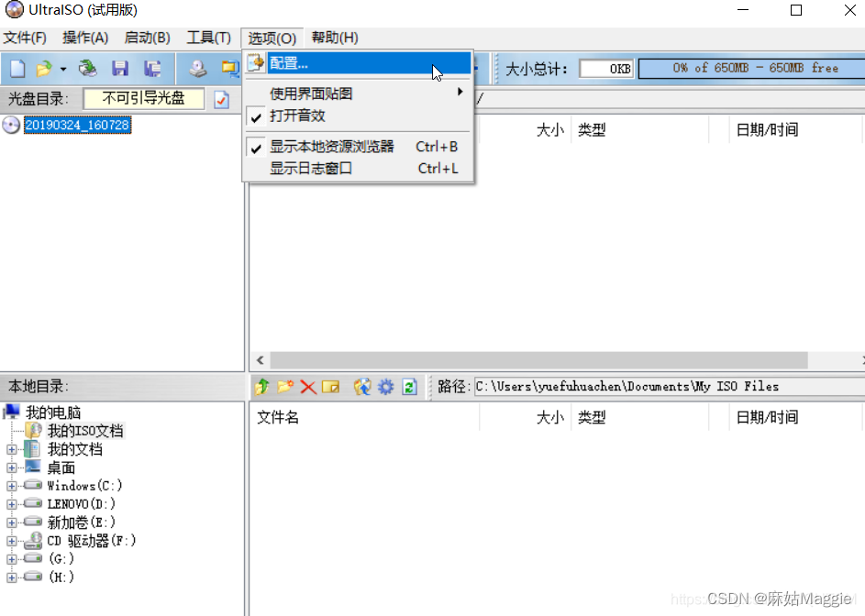Click the Make CD image icon
The height and width of the screenshot is (616, 865).
point(197,69)
